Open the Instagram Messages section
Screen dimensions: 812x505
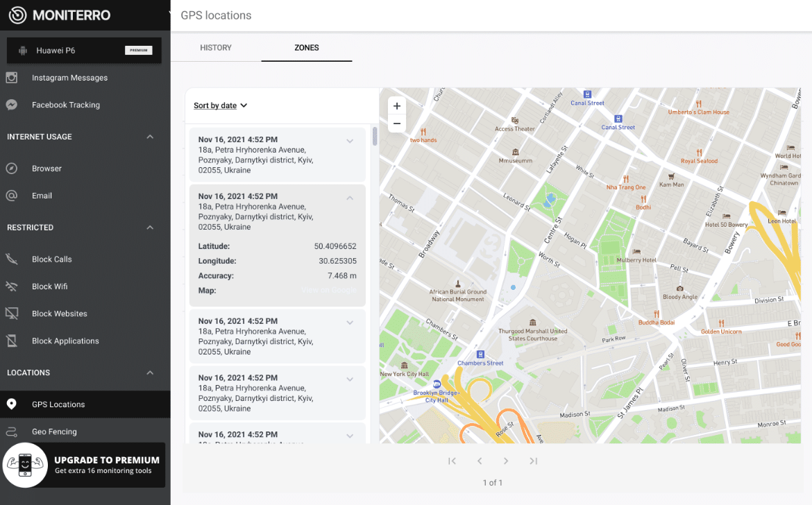click(69, 78)
